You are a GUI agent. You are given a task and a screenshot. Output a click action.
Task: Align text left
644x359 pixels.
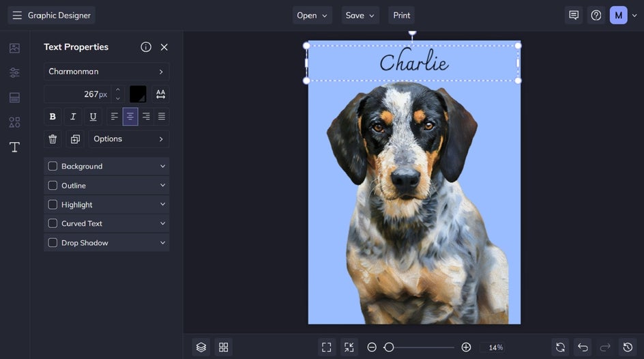pos(114,117)
